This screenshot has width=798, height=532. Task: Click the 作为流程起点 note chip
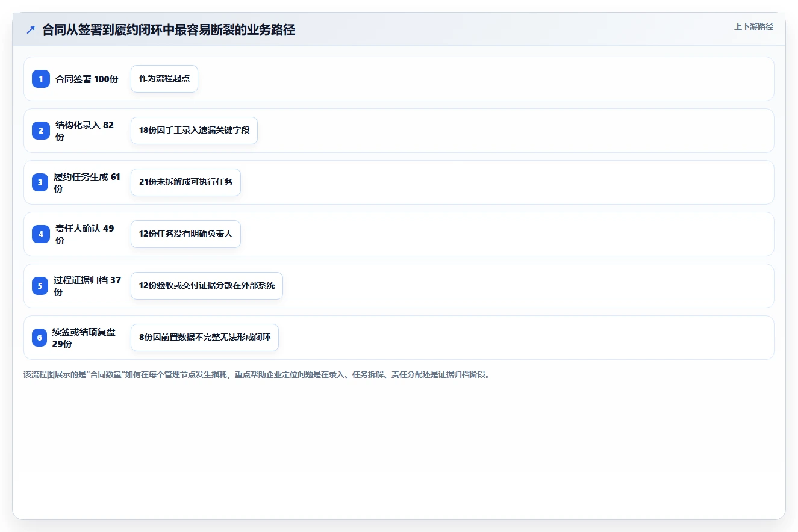pyautogui.click(x=164, y=79)
